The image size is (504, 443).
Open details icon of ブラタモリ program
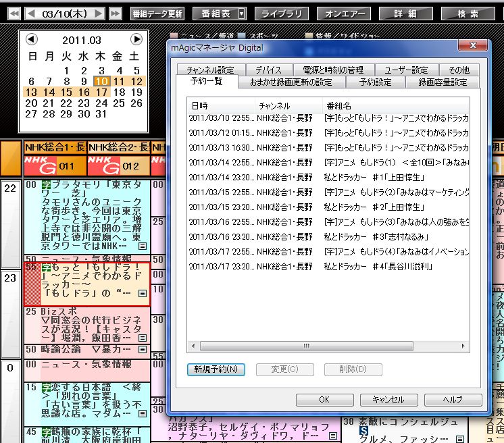click(143, 246)
